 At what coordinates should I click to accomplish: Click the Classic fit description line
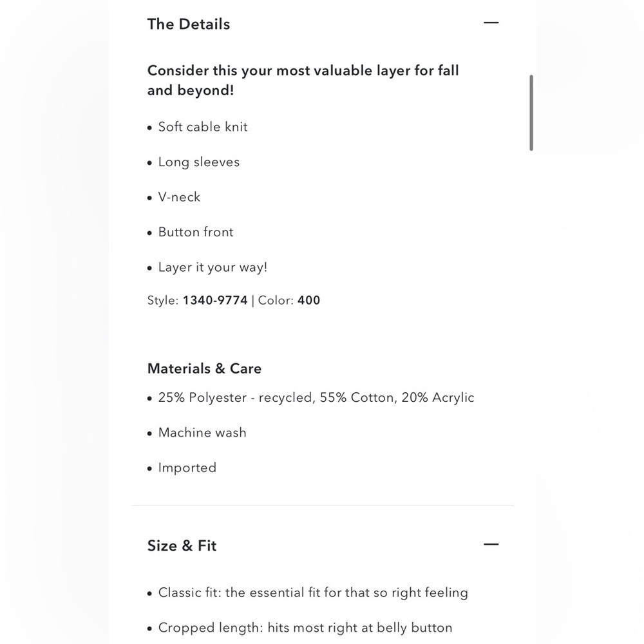[x=308, y=592]
